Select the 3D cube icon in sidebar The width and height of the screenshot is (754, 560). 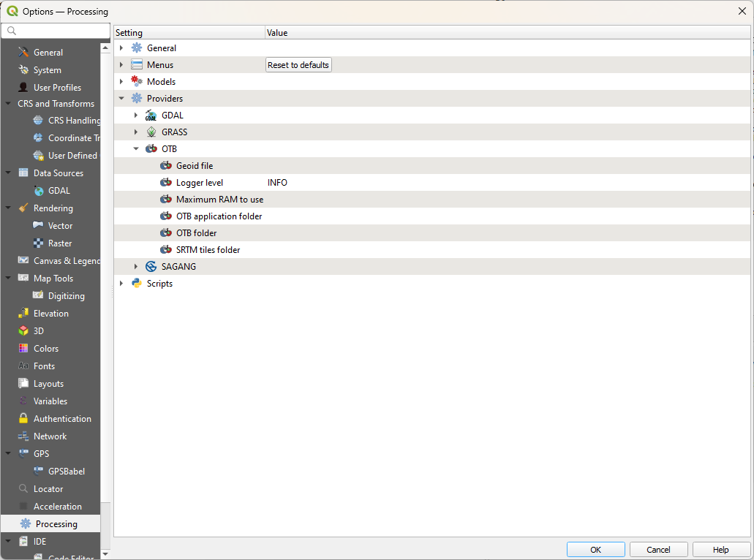pos(23,331)
